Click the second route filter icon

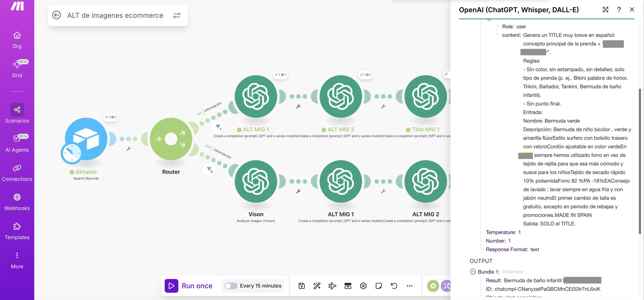tap(209, 169)
